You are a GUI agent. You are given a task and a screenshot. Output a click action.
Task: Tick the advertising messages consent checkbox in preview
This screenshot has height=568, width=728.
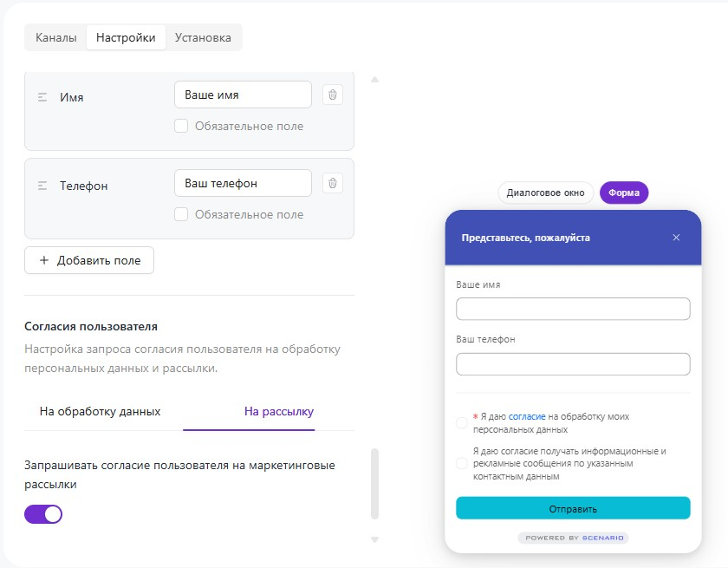[461, 463]
